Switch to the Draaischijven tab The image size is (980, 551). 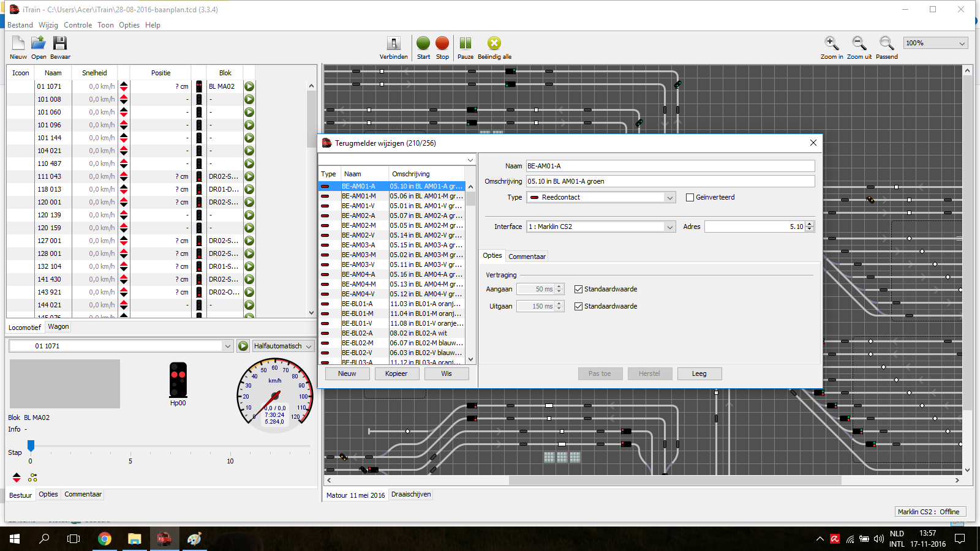[411, 495]
